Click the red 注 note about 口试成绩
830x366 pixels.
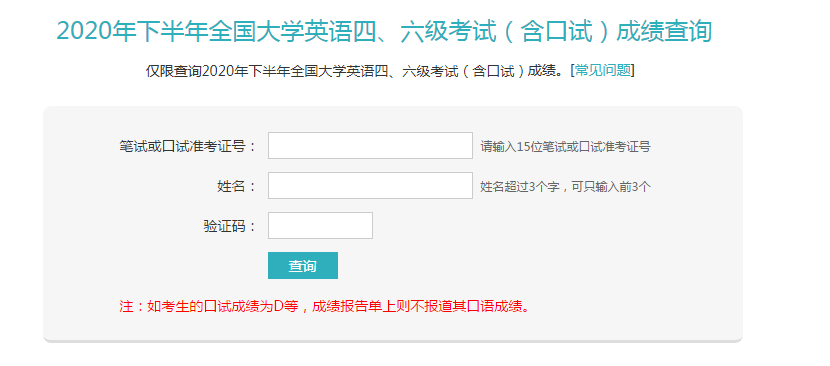click(324, 306)
